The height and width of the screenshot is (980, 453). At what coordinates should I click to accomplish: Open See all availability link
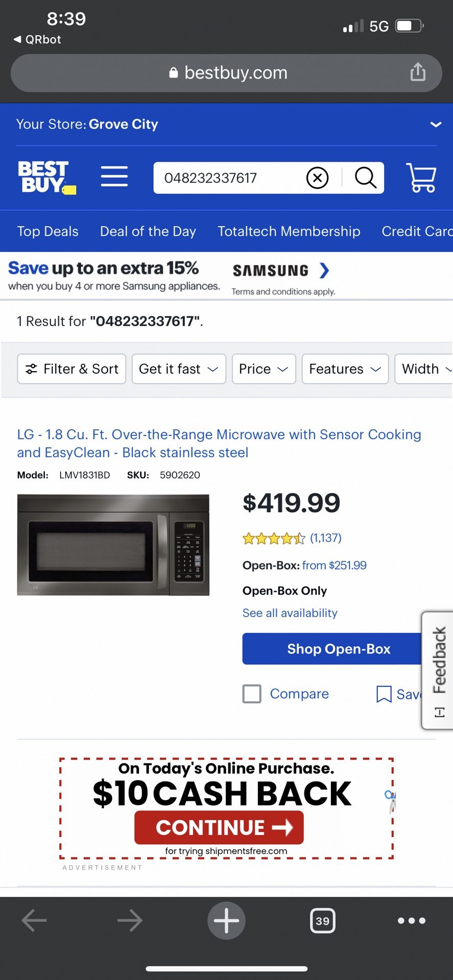(x=290, y=613)
